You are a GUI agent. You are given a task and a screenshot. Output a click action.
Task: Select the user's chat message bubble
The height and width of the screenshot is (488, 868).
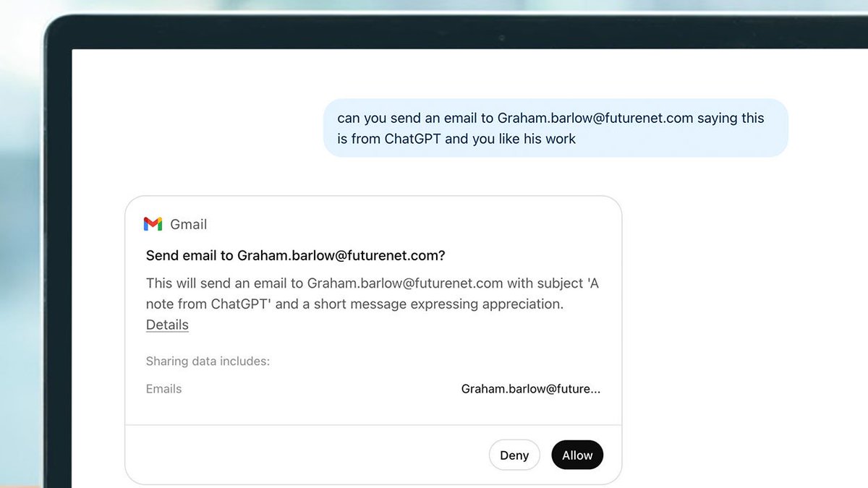[x=556, y=128]
